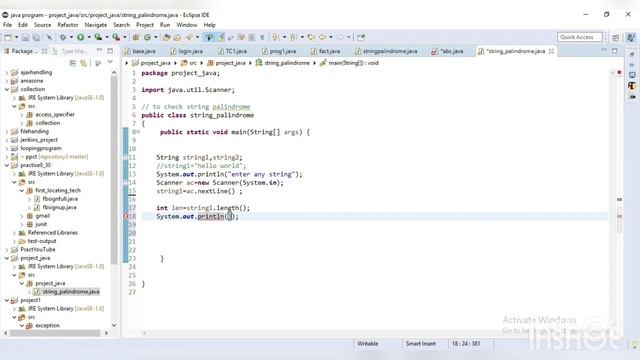The height and width of the screenshot is (360, 640).
Task: Expand the ajaxhandling project
Action: [7, 72]
